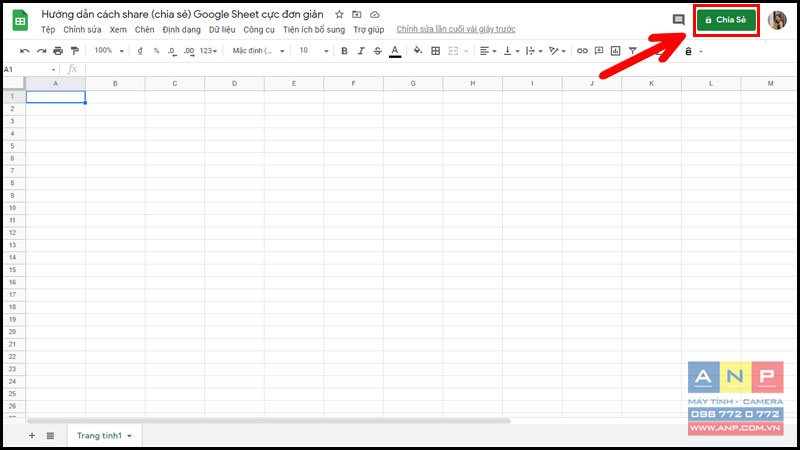This screenshot has height=450, width=800.
Task: Create a filter with funnel icon
Action: pyautogui.click(x=633, y=51)
